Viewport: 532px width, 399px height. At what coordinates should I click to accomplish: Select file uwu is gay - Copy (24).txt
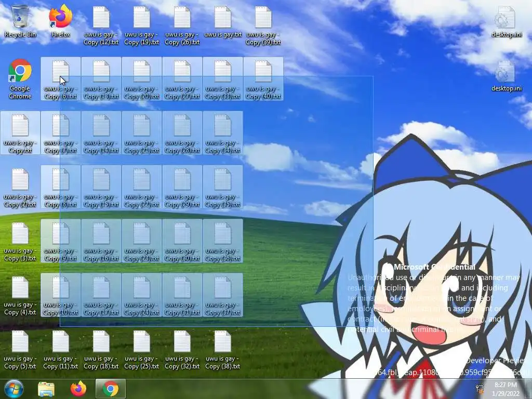(x=141, y=295)
